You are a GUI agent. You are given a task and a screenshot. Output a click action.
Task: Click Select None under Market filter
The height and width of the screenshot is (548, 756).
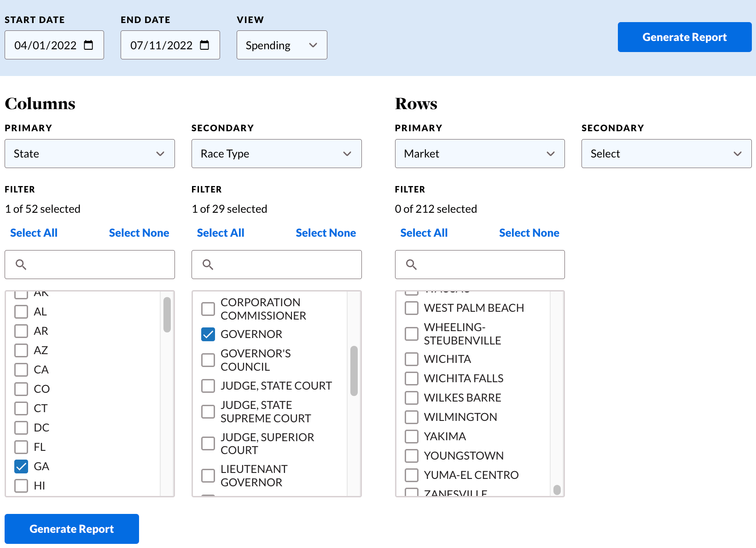coord(529,233)
